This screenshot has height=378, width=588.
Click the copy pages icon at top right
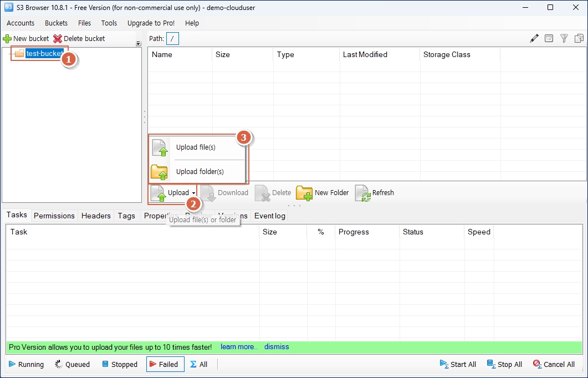click(579, 38)
